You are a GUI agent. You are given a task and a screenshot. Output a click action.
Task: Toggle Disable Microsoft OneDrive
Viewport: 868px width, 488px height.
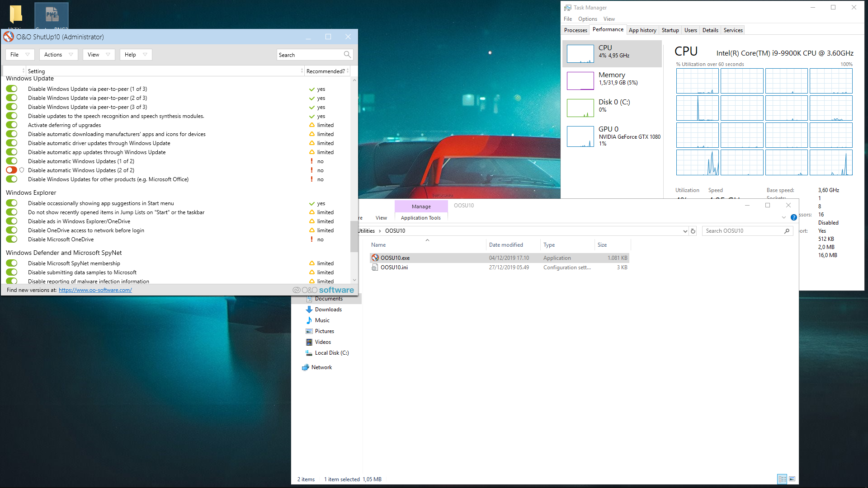click(12, 239)
